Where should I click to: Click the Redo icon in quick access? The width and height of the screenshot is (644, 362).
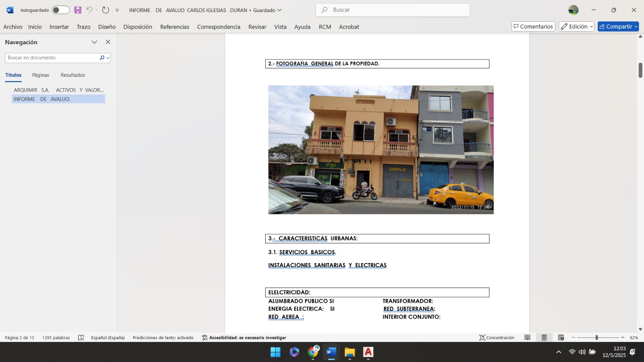pyautogui.click(x=105, y=10)
